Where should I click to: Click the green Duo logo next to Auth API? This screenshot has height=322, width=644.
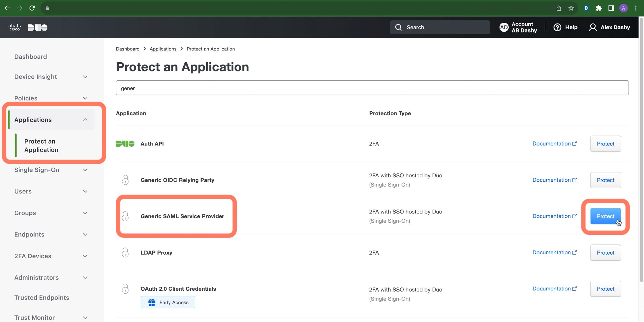click(x=125, y=143)
